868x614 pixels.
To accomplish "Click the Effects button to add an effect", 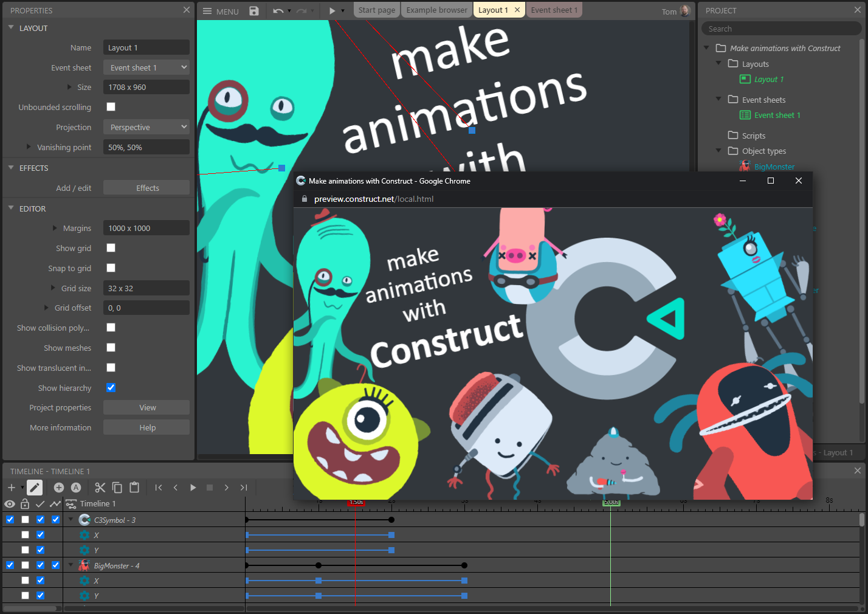I will pyautogui.click(x=146, y=187).
